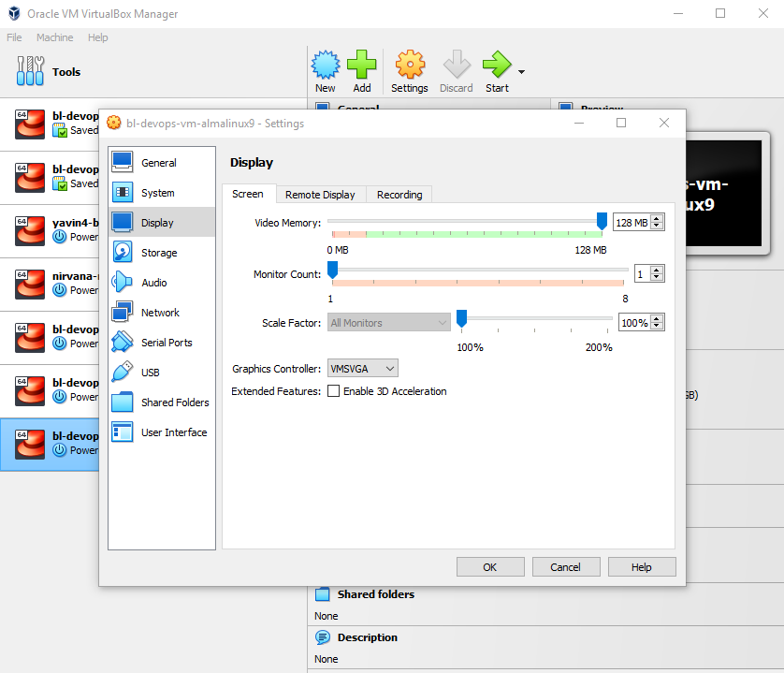The width and height of the screenshot is (784, 673).
Task: Click the VirtualBox logo in title bar
Action: [x=14, y=13]
